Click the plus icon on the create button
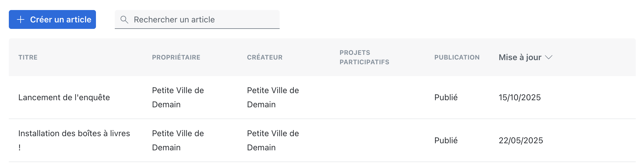Viewport: 644px width, 168px height. tap(21, 20)
